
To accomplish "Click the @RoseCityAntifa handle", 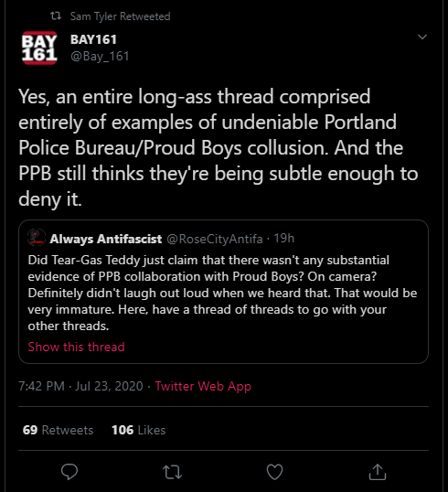I will point(215,239).
